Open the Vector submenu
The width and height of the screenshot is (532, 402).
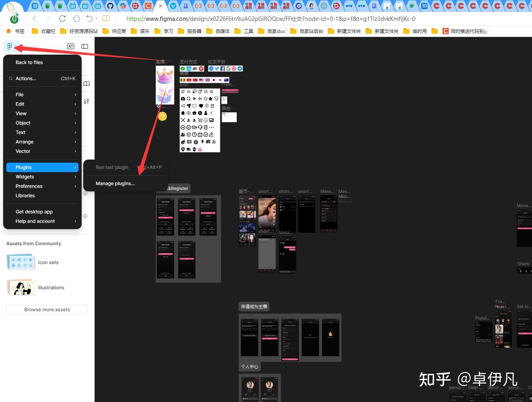[42, 151]
